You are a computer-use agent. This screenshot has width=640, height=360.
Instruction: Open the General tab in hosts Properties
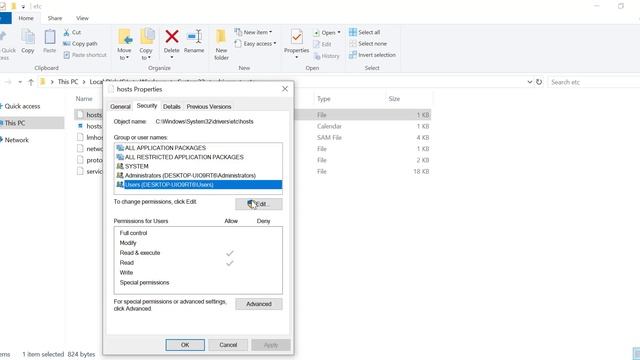[120, 107]
